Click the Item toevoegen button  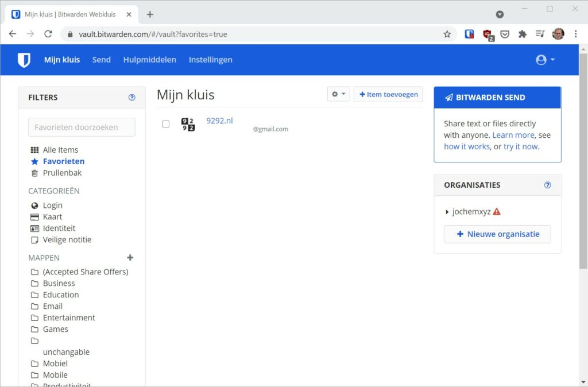(x=388, y=94)
